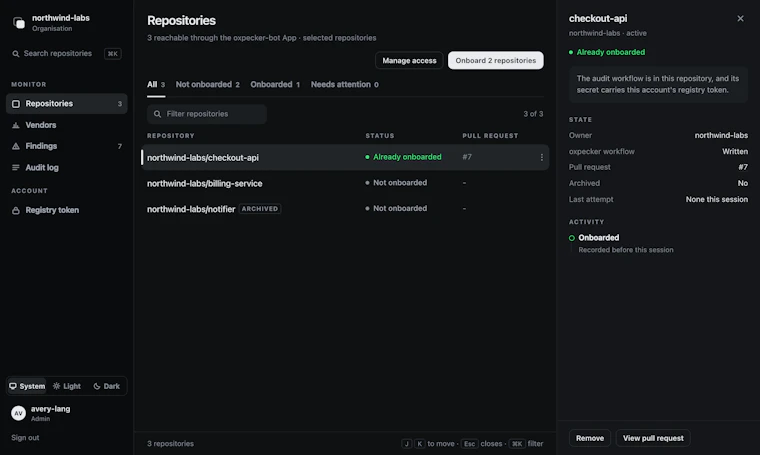Viewport: 760px width, 455px height.
Task: Click the northwind-labs organisation logo
Action: [19, 23]
